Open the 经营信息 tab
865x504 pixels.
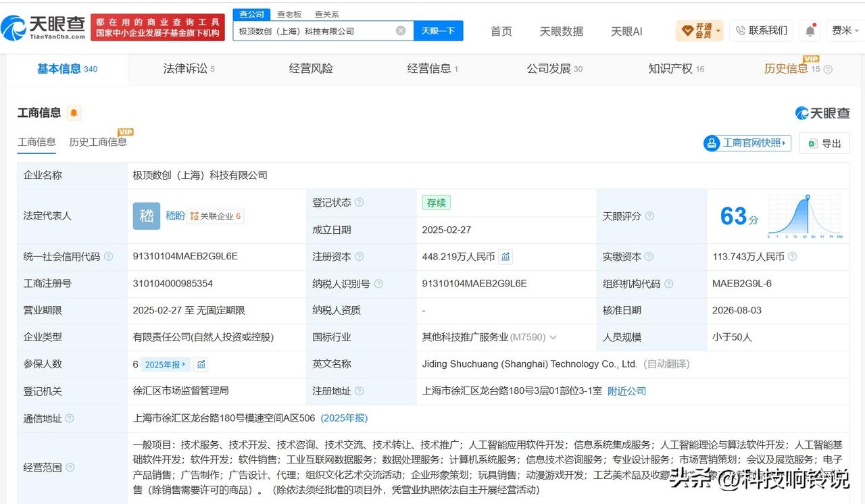[432, 69]
